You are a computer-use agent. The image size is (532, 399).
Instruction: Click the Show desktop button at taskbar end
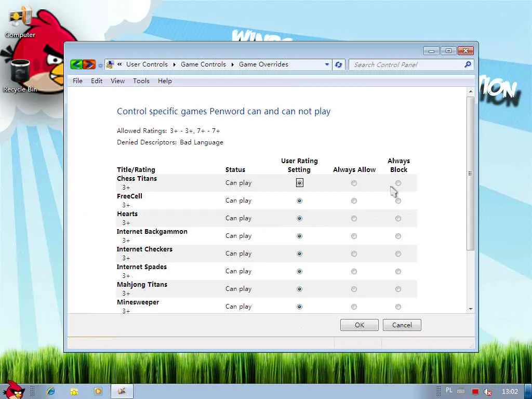pos(528,392)
